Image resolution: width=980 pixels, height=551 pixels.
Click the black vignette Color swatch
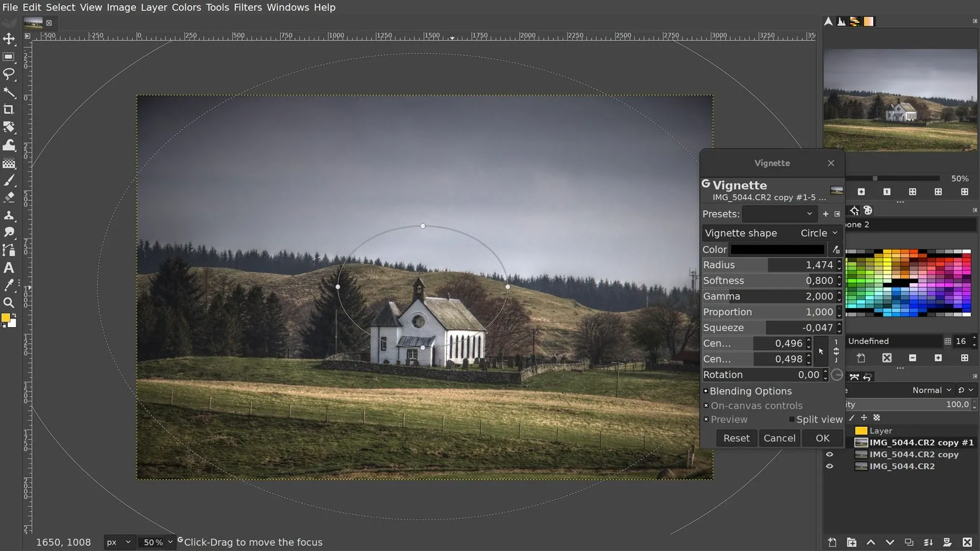(778, 250)
